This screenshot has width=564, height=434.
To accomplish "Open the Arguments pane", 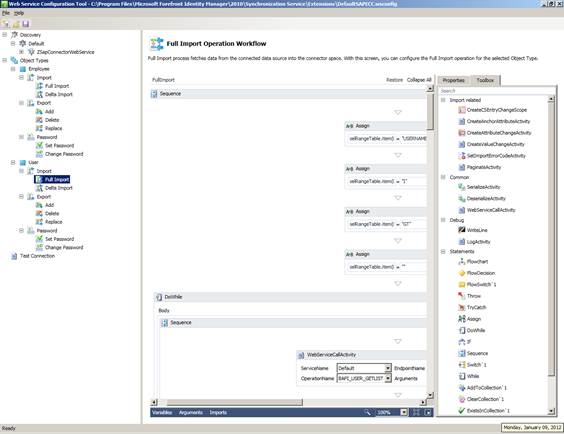I will click(191, 412).
